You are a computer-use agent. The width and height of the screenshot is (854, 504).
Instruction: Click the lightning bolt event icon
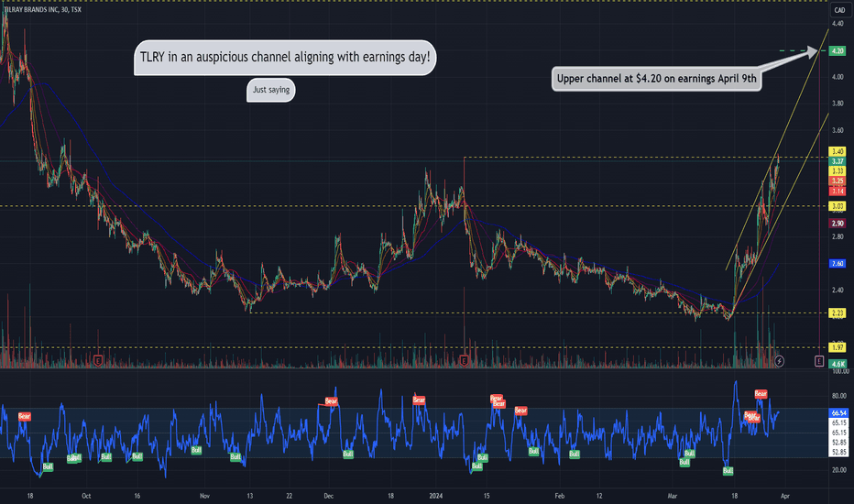click(x=780, y=361)
